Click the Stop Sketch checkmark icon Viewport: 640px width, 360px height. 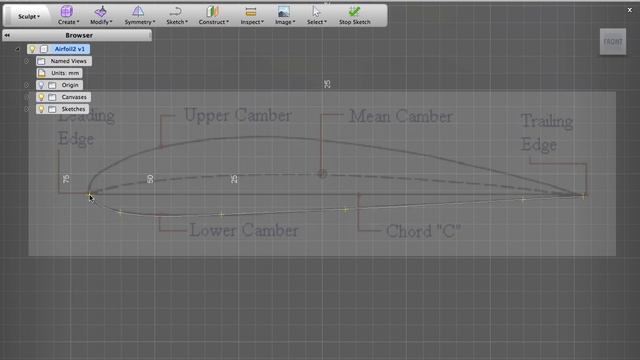(x=354, y=11)
